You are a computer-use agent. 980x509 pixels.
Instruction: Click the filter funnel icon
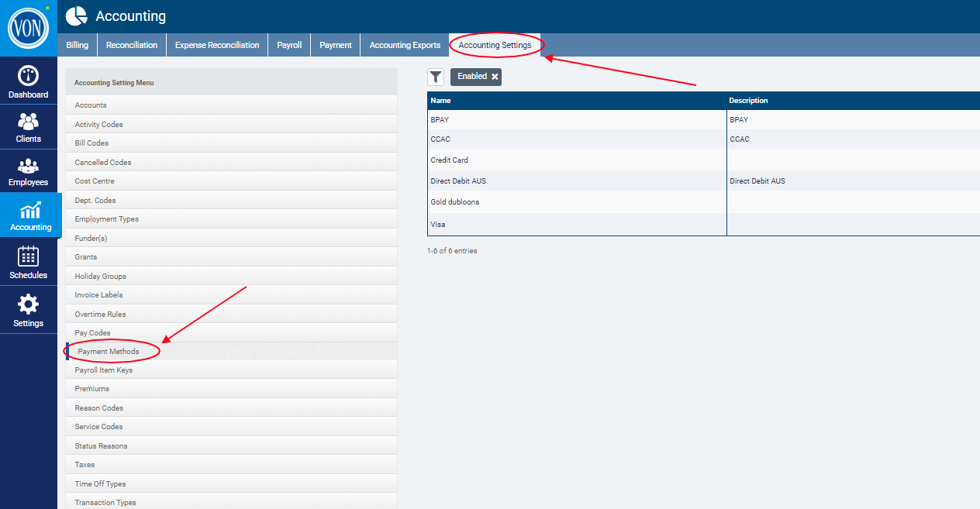click(x=437, y=77)
